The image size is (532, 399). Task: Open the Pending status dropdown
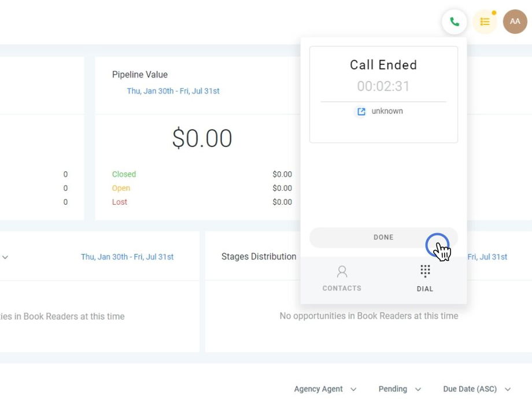[x=400, y=389]
